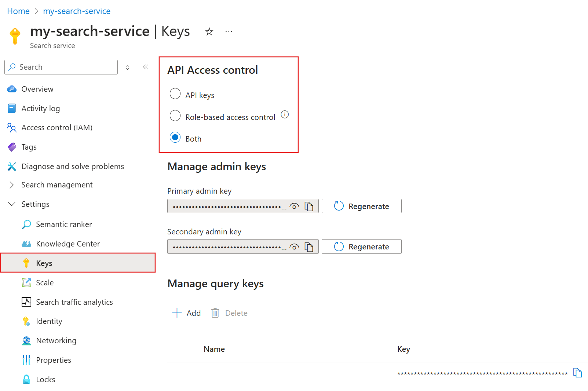Follow the Home breadcrumb link
This screenshot has width=588, height=391.
[18, 11]
